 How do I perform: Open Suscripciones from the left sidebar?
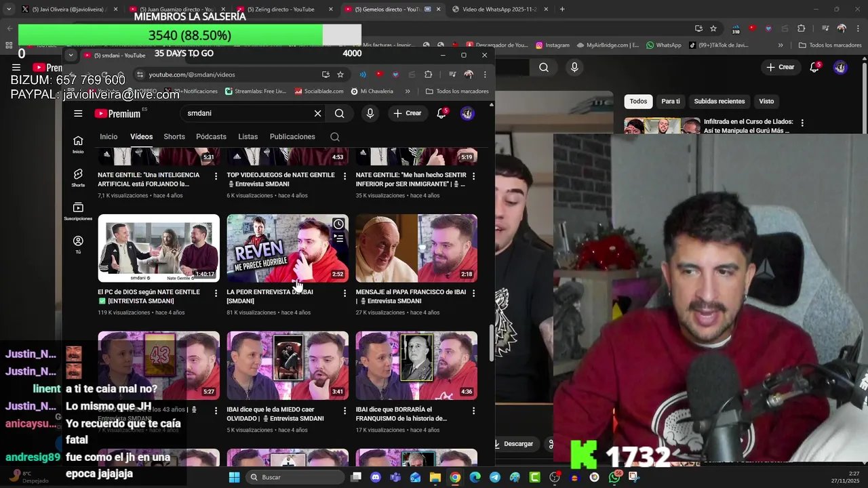pos(78,211)
